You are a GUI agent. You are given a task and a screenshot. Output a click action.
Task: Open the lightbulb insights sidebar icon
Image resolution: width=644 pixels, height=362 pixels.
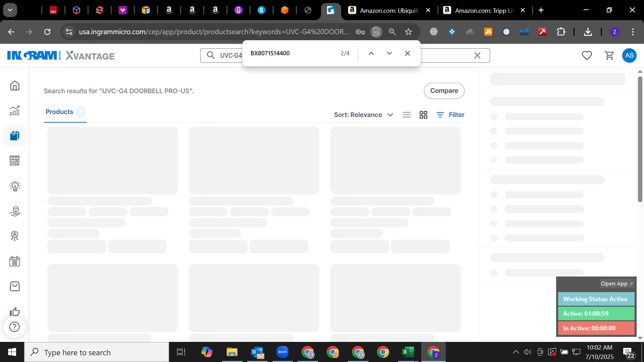point(15,186)
